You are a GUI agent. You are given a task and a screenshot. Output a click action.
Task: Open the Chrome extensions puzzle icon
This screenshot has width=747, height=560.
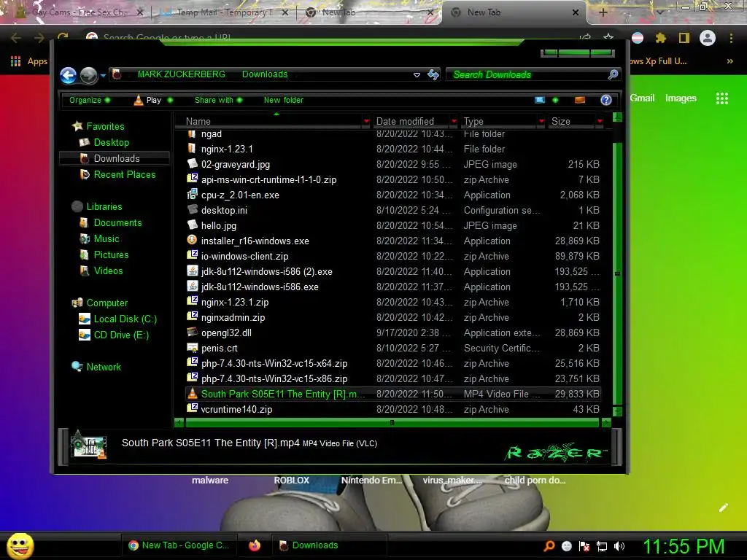tap(660, 38)
